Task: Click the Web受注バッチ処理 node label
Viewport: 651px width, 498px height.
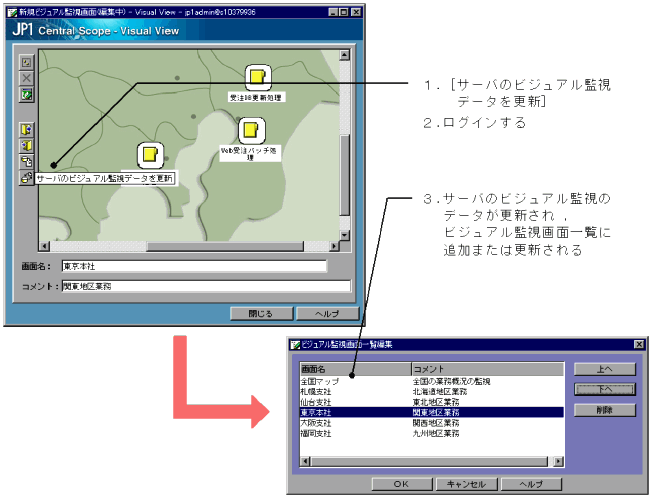Action: 249,154
